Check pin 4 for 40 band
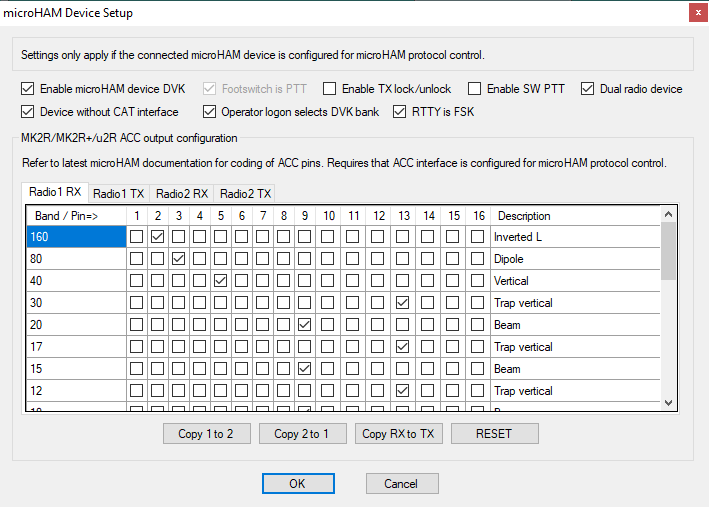Screen dimensions: 709x507 pyautogui.click(x=199, y=281)
